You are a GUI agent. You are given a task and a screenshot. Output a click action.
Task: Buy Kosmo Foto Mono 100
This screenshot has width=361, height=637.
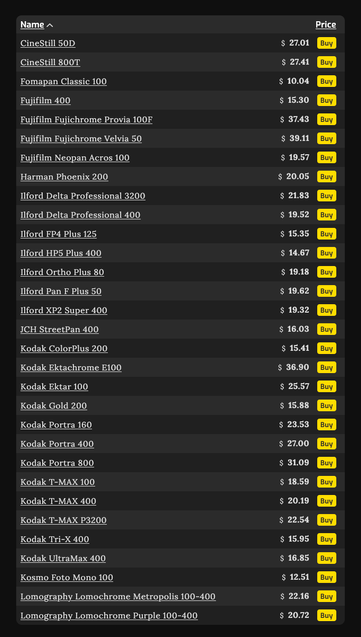click(326, 578)
